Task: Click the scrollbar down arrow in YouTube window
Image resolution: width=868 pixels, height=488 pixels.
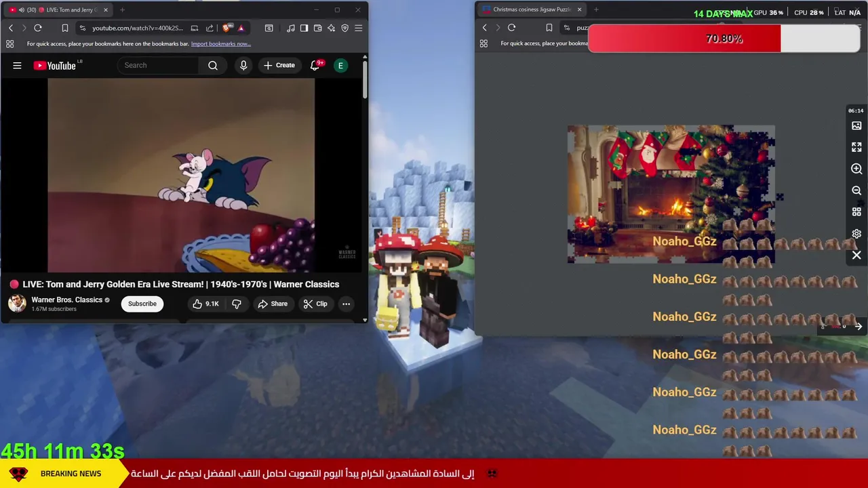Action: click(x=365, y=319)
